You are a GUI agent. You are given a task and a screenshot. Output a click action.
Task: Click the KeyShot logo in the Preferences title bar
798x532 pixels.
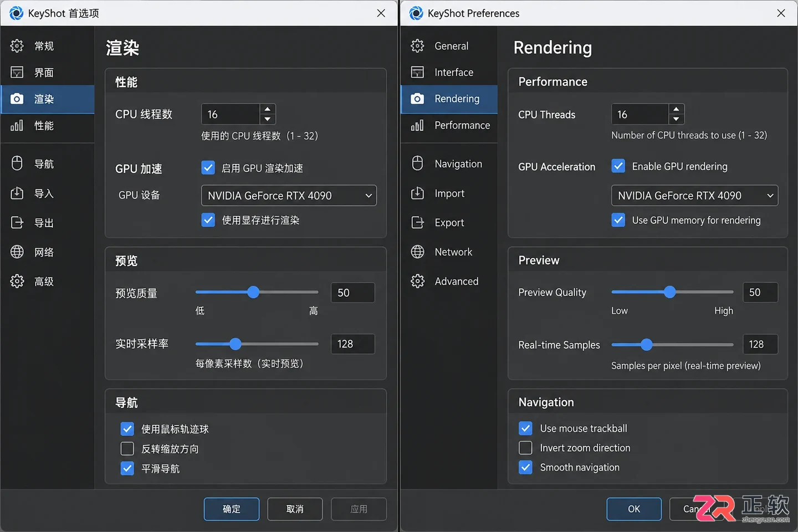tap(416, 13)
